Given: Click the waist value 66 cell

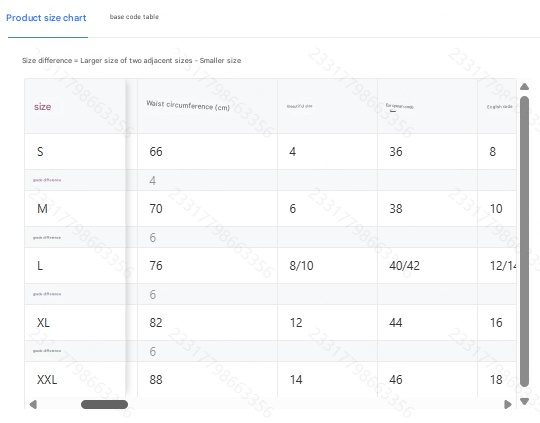Looking at the screenshot, I should click(x=207, y=152).
